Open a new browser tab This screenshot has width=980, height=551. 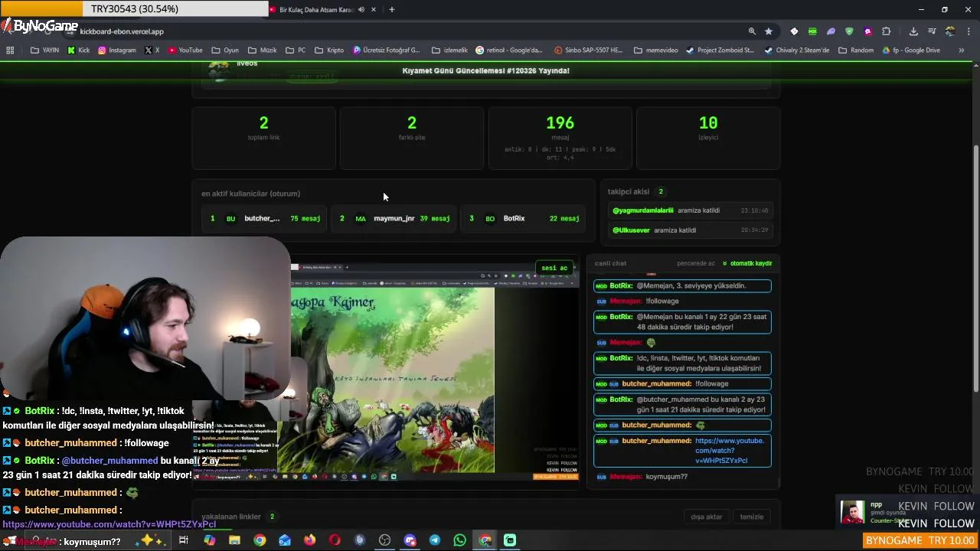point(391,10)
